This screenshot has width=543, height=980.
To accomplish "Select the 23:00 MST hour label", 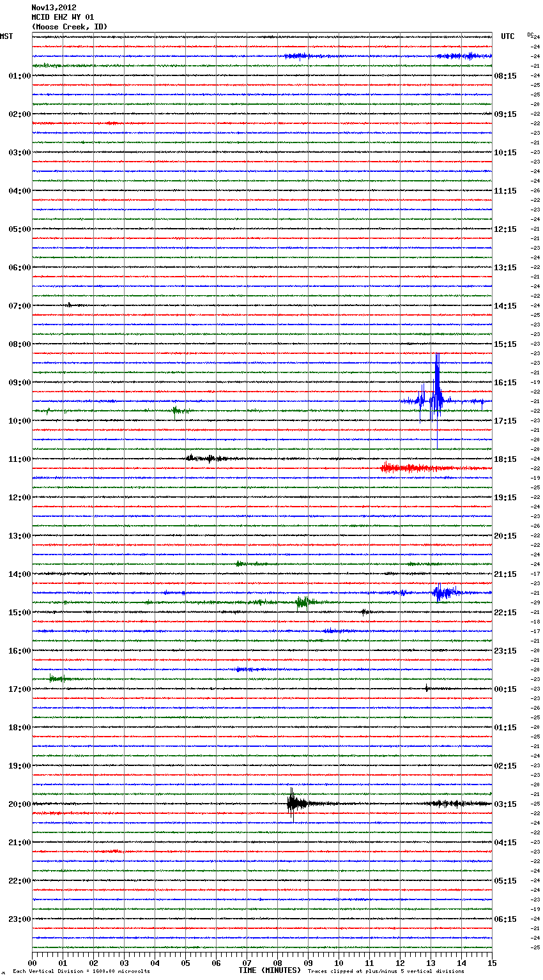I will 19,919.
